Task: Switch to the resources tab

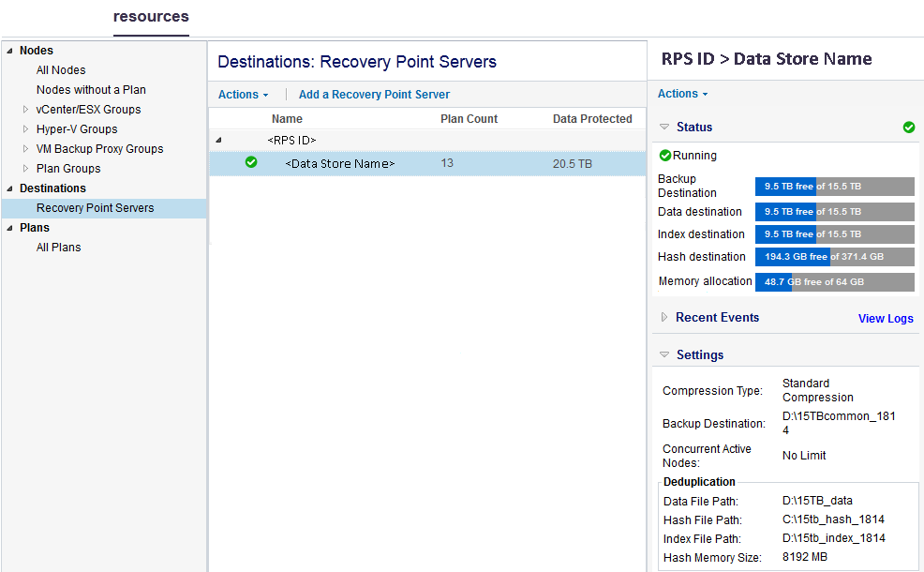Action: pos(151,17)
